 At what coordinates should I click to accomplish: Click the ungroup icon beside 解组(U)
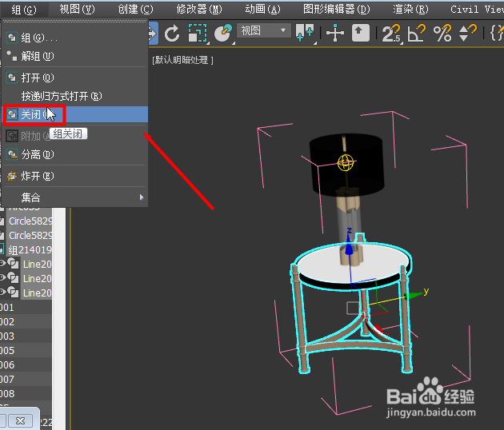[x=12, y=56]
